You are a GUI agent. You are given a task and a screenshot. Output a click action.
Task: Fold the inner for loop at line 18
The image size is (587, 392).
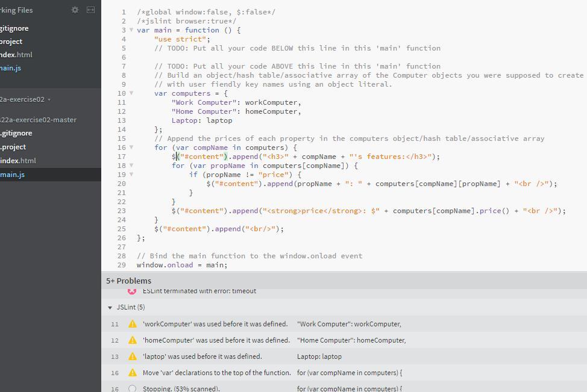click(132, 165)
